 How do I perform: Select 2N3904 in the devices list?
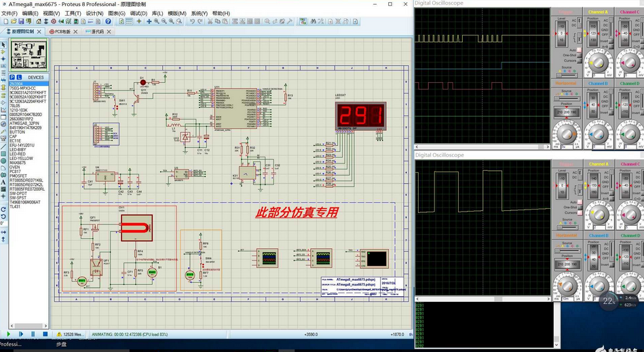(x=29, y=83)
